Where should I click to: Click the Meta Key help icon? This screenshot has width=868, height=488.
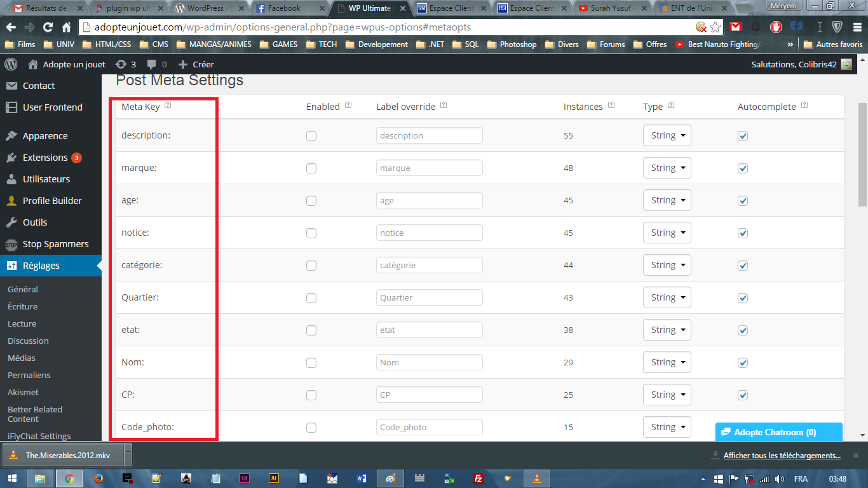(x=168, y=105)
